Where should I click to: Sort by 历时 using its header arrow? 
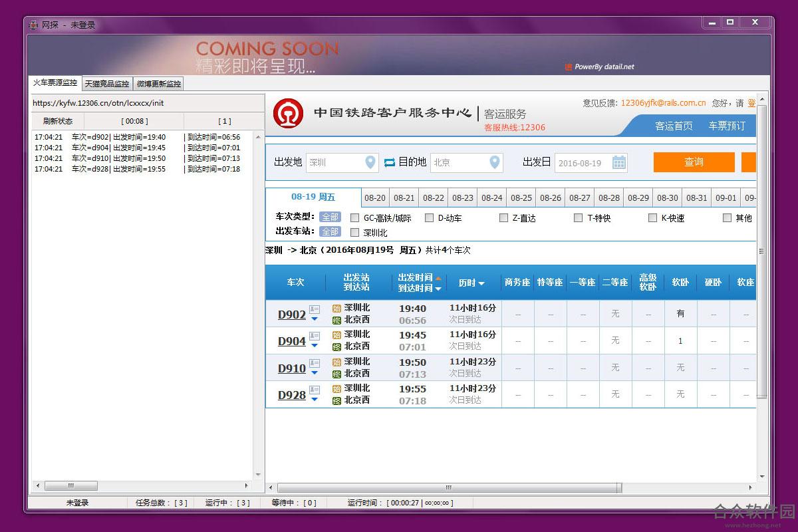tap(481, 283)
